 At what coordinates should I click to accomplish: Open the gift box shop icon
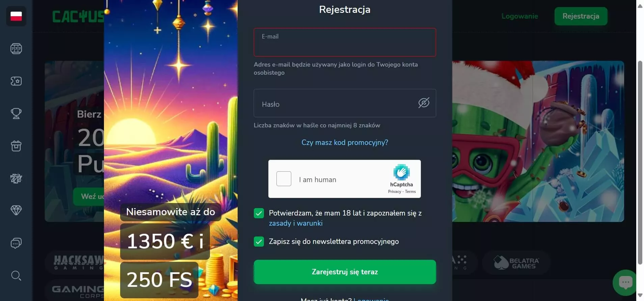pos(16,146)
